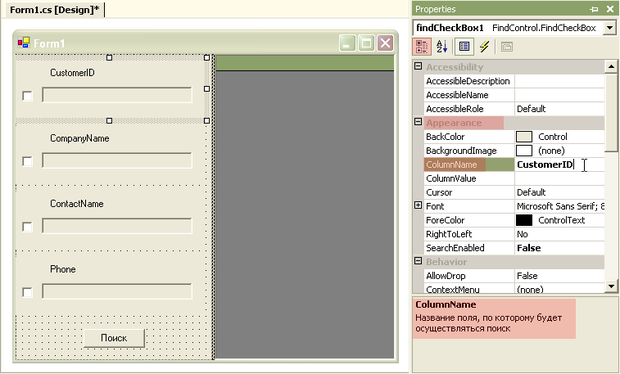Click the CustomerID label on the form
This screenshot has width=620, height=374.
72,73
